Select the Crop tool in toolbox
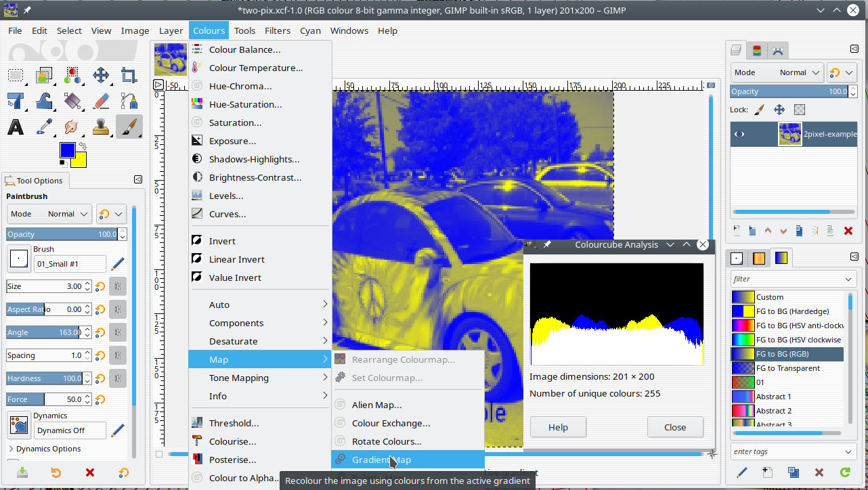The image size is (868, 490). tap(129, 75)
